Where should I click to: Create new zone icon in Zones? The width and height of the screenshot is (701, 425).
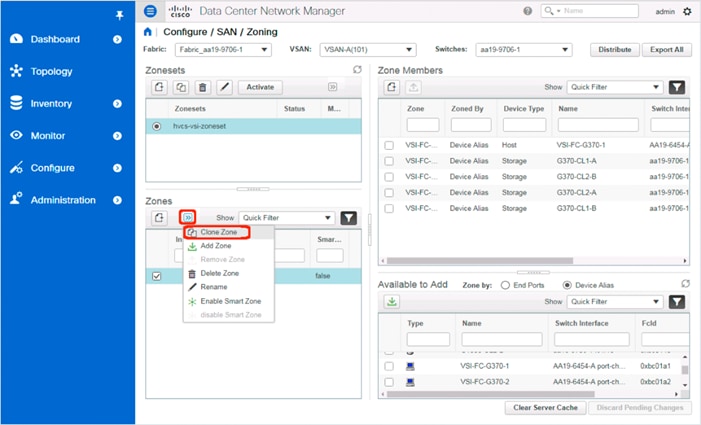pos(159,218)
